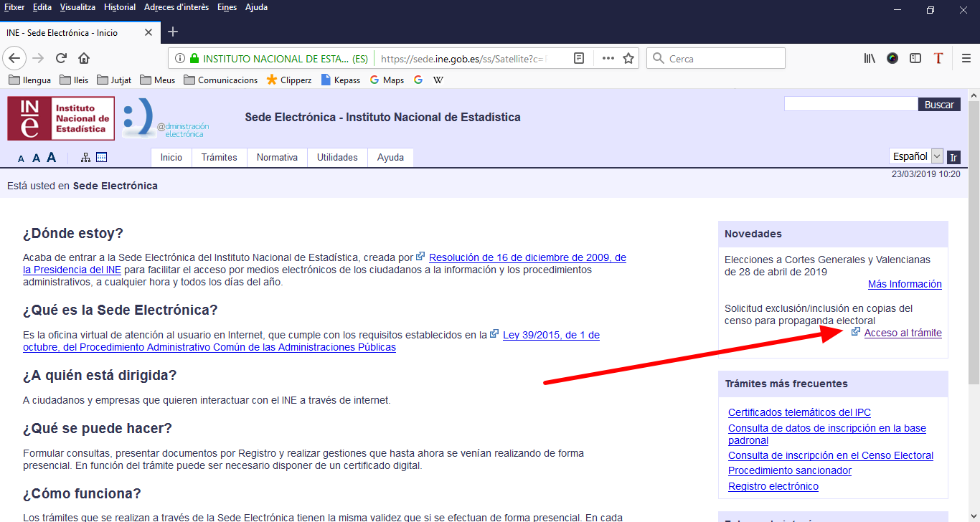Viewport: 980px width, 522px height.
Task: Open the Firefox library icon
Action: pos(870,58)
